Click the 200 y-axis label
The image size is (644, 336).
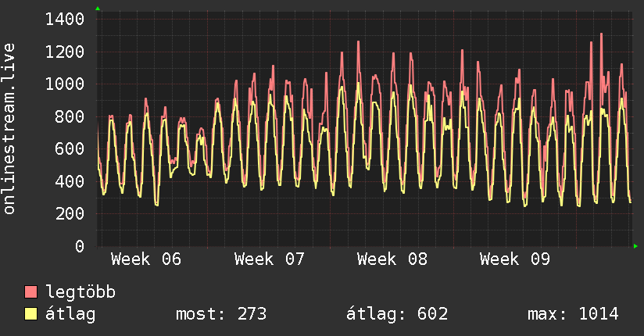tap(70, 213)
